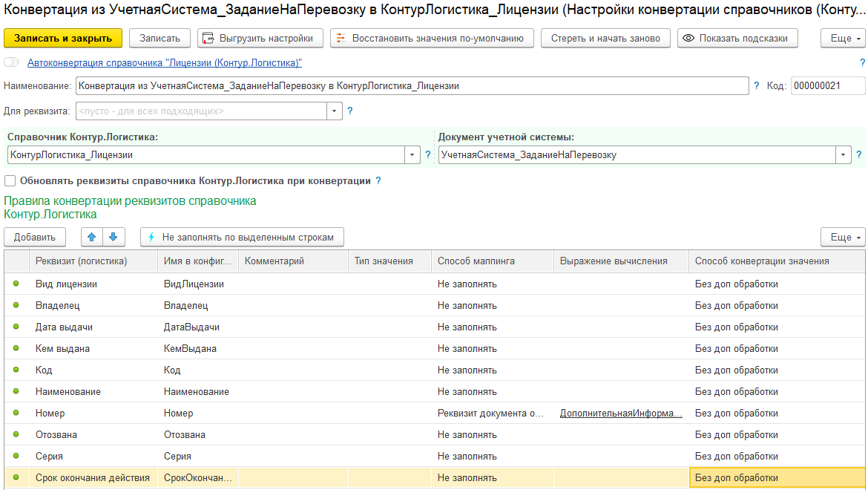This screenshot has height=490, width=868.
Task: Click the Записать button
Action: 160,38
